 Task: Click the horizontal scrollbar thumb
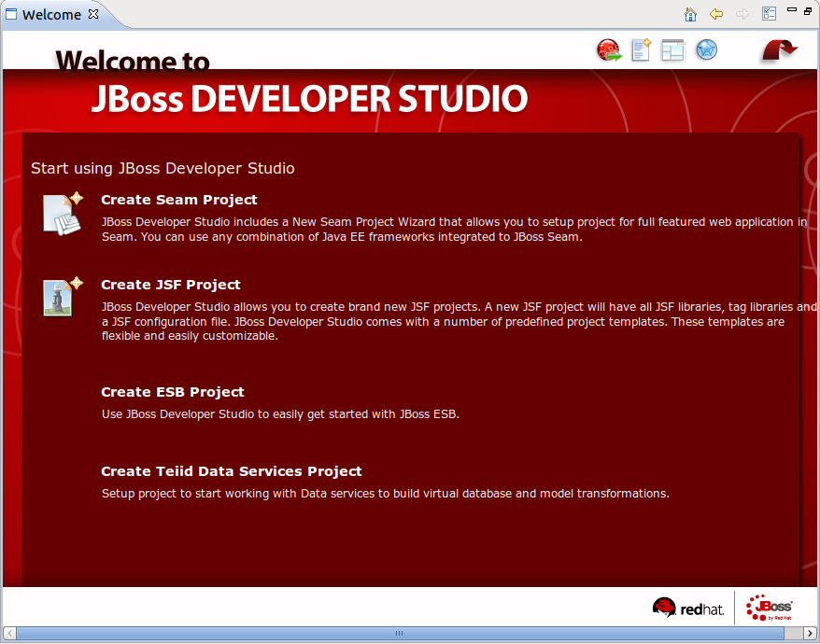(x=400, y=633)
